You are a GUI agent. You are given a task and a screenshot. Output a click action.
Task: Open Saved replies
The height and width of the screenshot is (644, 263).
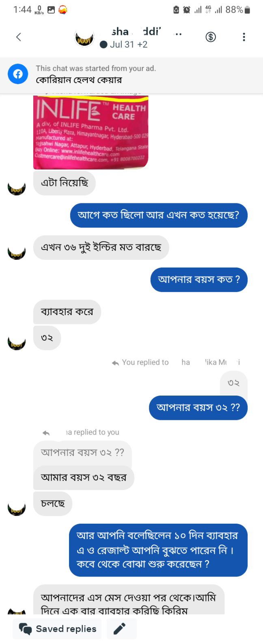[57, 629]
